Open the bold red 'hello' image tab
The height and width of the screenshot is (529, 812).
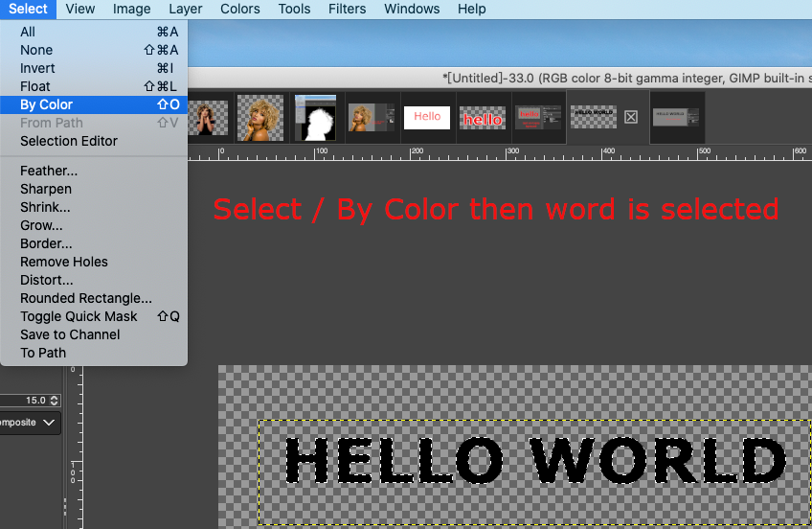click(483, 118)
